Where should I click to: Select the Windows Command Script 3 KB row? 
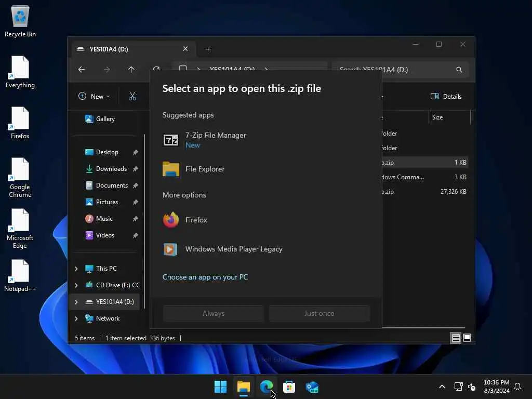pyautogui.click(x=424, y=177)
